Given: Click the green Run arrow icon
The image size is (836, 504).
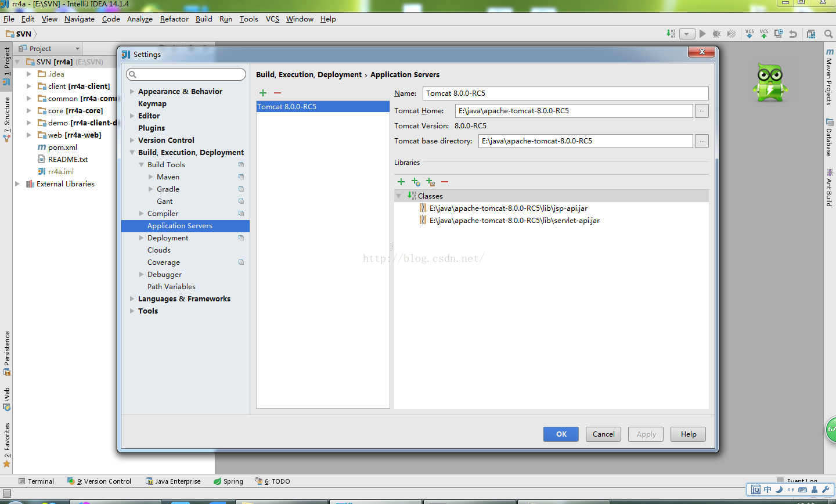Looking at the screenshot, I should [x=702, y=34].
